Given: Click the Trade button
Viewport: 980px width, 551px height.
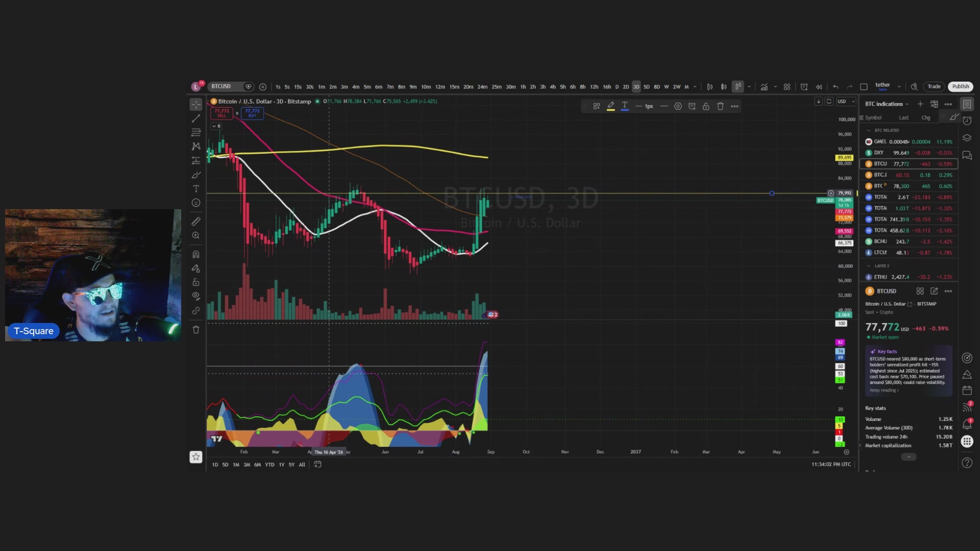Looking at the screenshot, I should coord(934,87).
